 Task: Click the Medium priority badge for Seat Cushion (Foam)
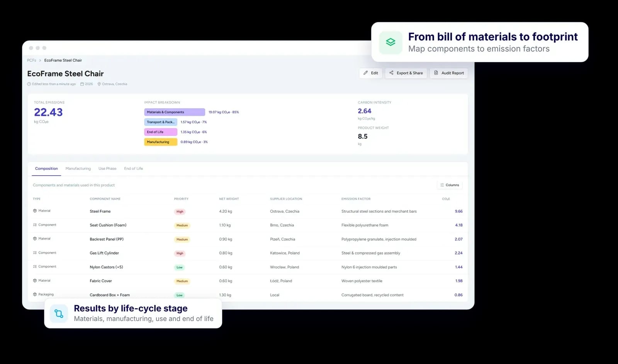click(x=182, y=225)
